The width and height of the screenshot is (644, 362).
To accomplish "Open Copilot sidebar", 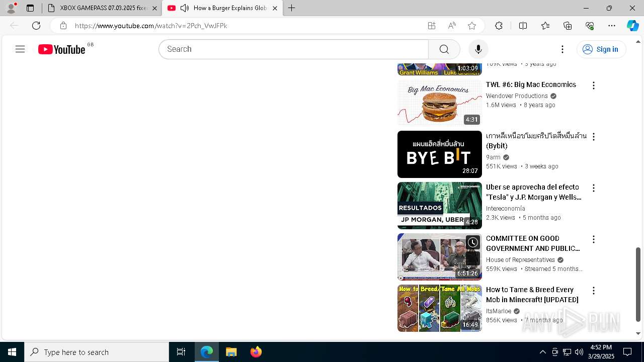I will (x=633, y=26).
